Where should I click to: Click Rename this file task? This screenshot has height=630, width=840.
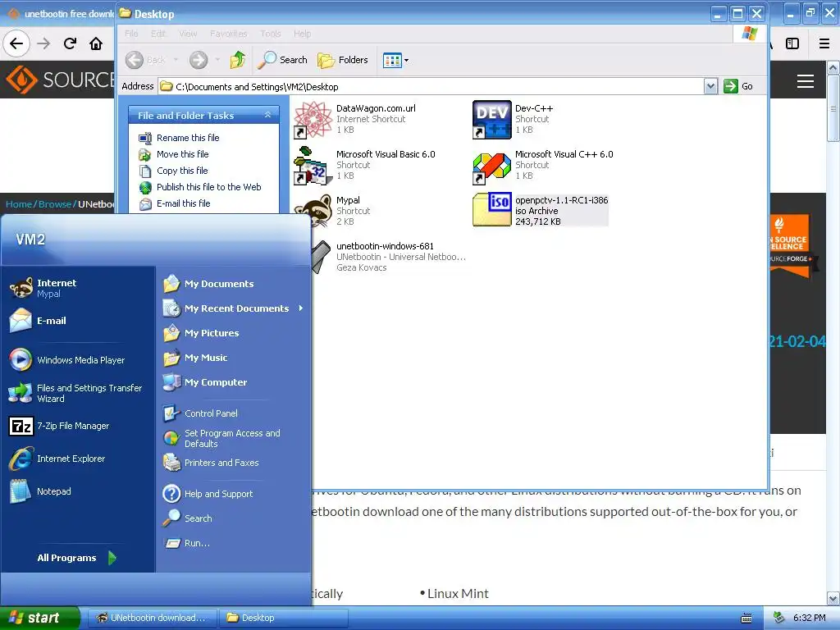pos(180,138)
